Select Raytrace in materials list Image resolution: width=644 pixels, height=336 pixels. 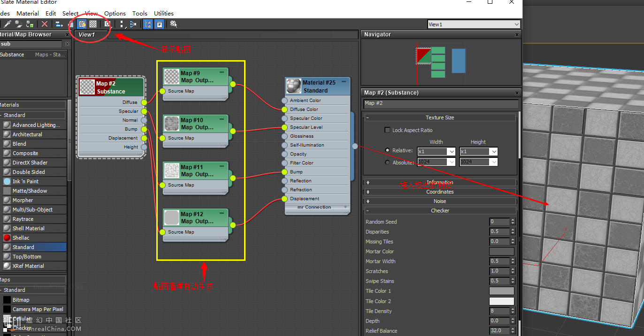(23, 219)
